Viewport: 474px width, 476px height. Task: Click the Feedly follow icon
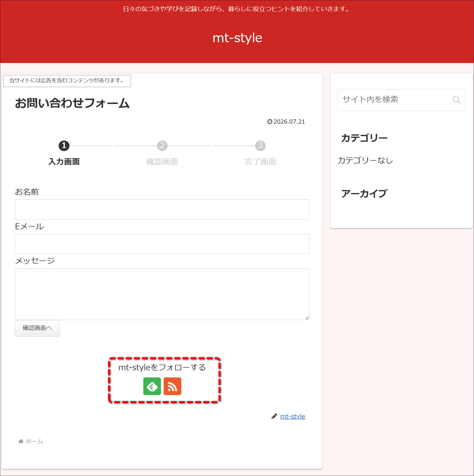[x=152, y=386]
